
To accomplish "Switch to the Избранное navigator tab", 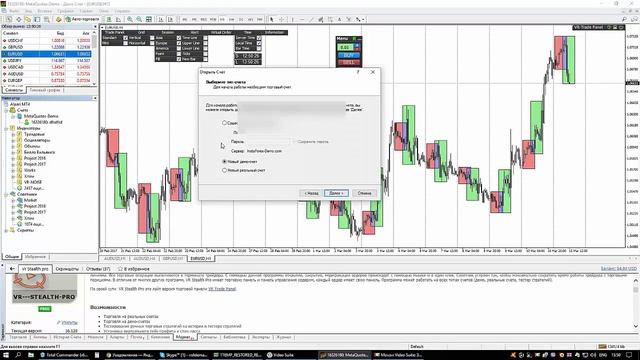I will [36, 257].
